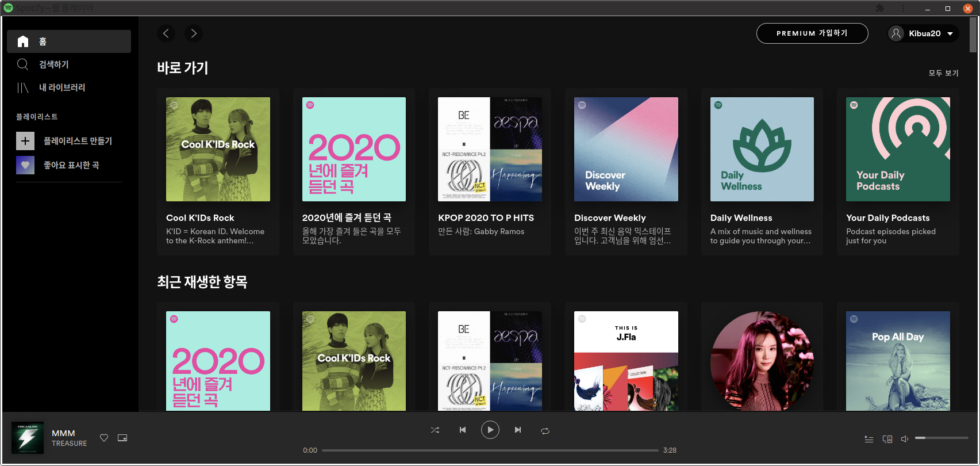Click the plus icon to create playlist
Image resolution: width=980 pixels, height=466 pixels.
coord(25,141)
